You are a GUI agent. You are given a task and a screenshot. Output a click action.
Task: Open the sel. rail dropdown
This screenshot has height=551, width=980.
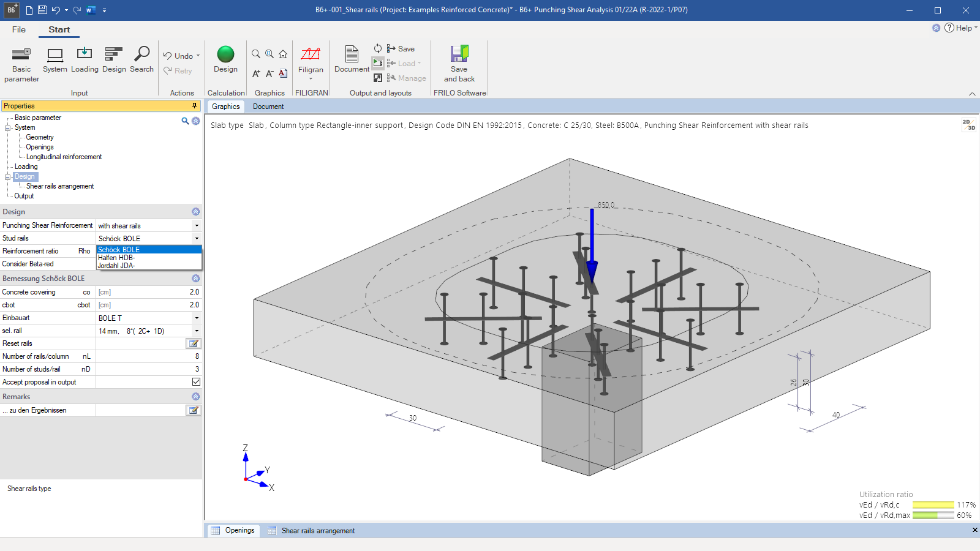[197, 331]
